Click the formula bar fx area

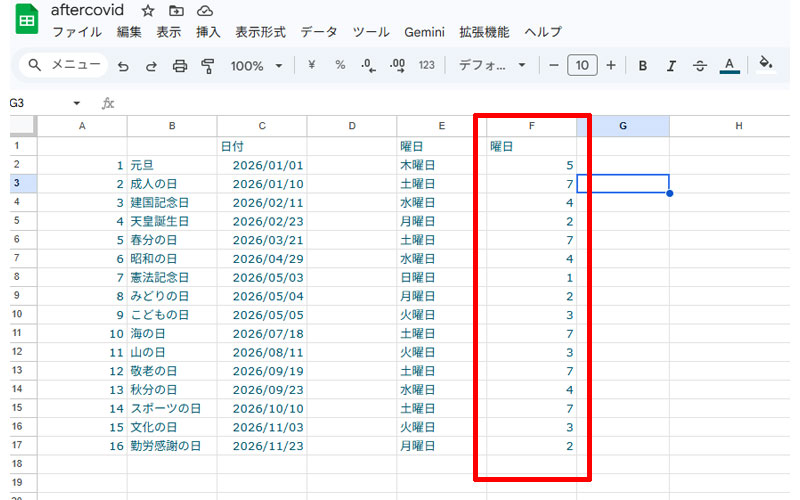(x=108, y=104)
